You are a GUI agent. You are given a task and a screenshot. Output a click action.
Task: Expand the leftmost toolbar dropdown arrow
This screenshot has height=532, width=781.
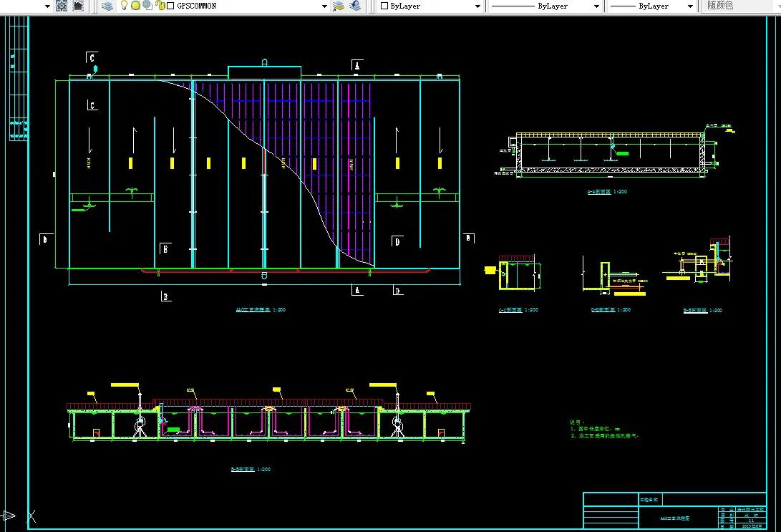(47, 6)
